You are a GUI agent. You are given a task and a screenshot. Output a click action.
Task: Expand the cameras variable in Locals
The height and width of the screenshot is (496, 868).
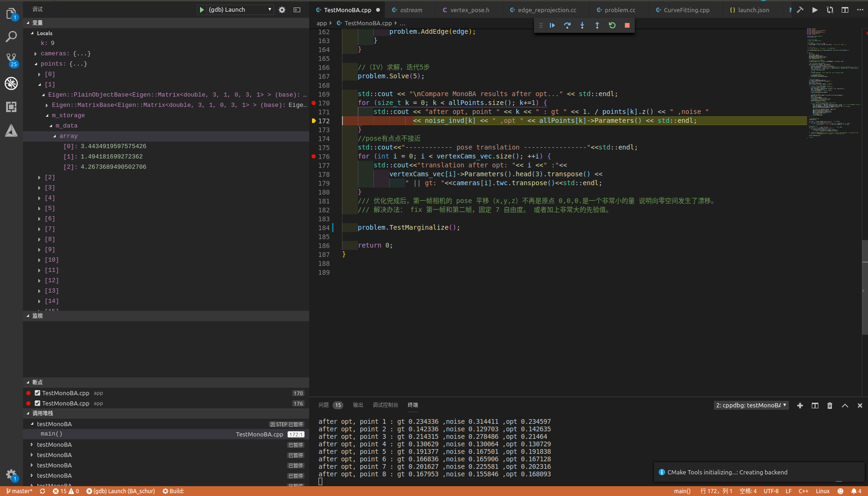pos(36,54)
